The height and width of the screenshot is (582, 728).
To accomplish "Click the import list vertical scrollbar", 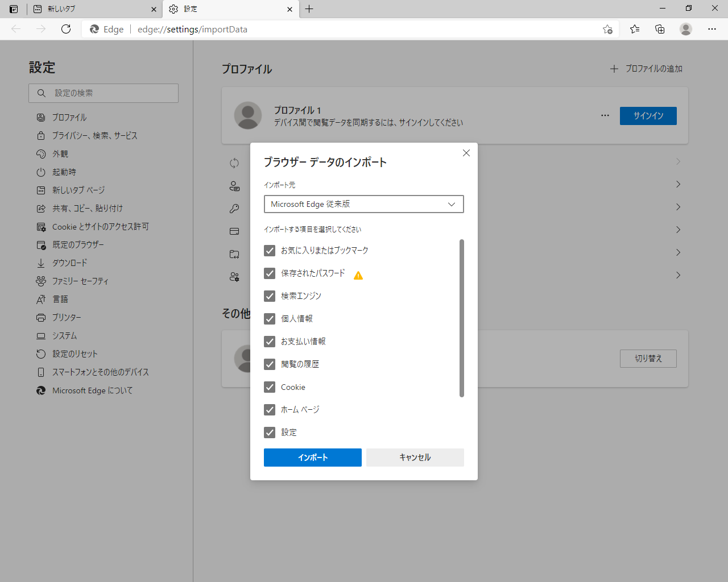I will click(x=462, y=318).
